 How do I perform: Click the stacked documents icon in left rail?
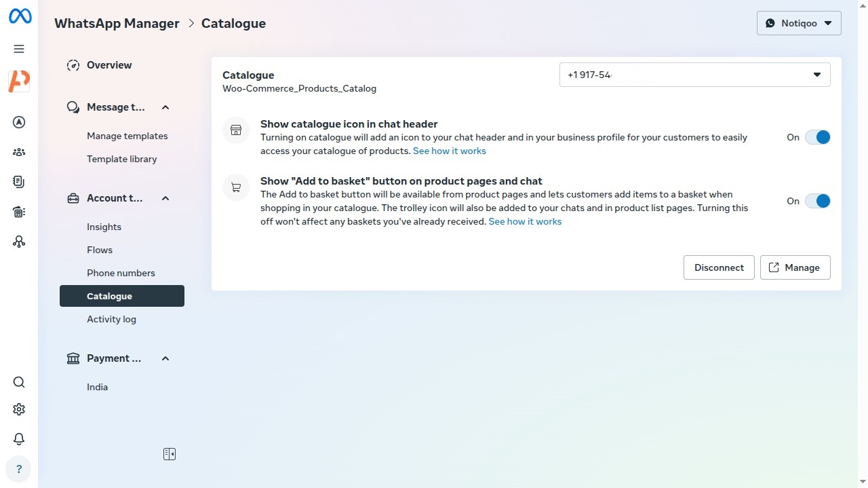point(19,182)
